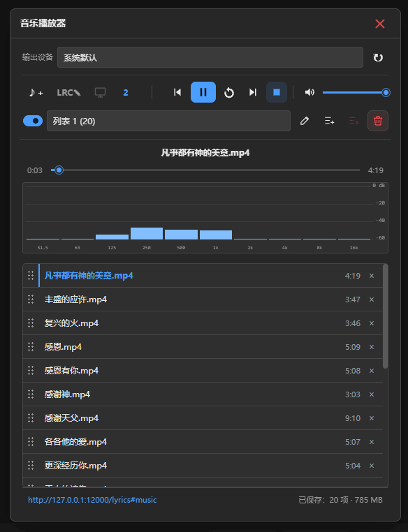Viewport: 408px width, 532px height.
Task: Click drag handle for 感恩有你.mp4
Action: tap(31, 371)
